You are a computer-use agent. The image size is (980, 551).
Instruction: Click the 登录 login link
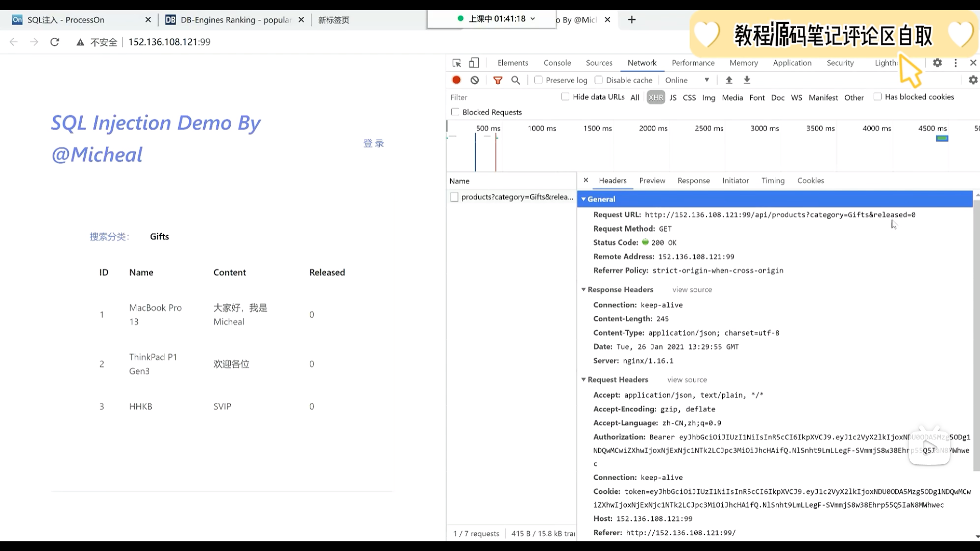tap(373, 143)
